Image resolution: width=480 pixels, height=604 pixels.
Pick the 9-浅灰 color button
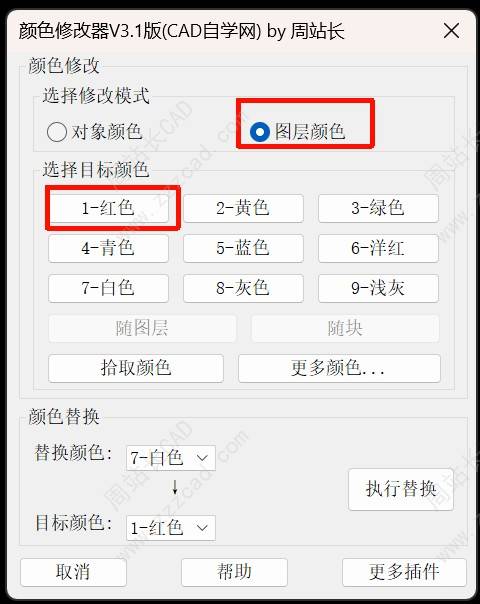coord(378,288)
